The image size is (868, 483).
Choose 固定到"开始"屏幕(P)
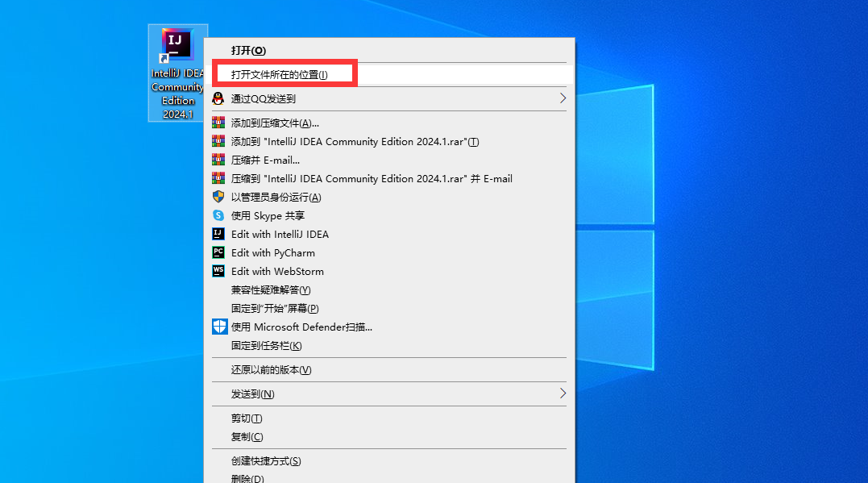tap(390, 309)
